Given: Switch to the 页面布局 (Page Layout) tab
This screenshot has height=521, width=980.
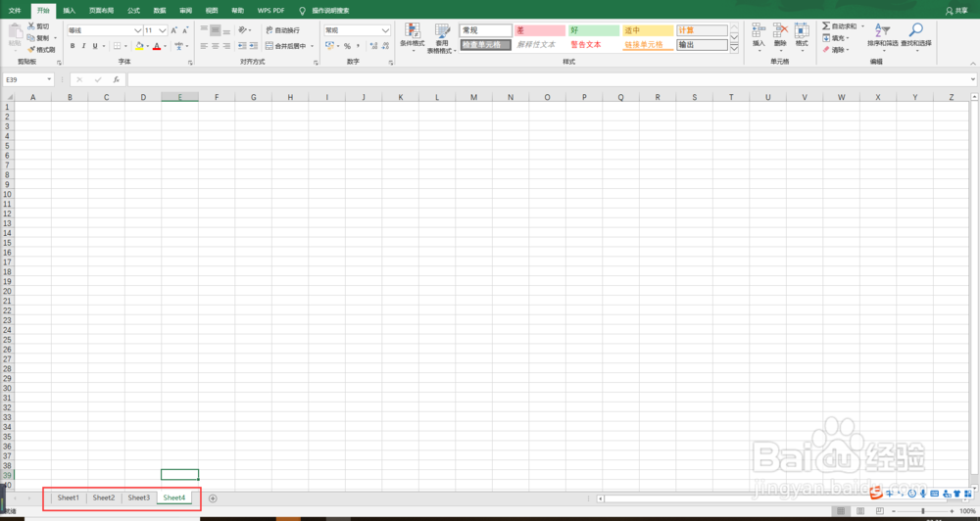Looking at the screenshot, I should pos(101,11).
